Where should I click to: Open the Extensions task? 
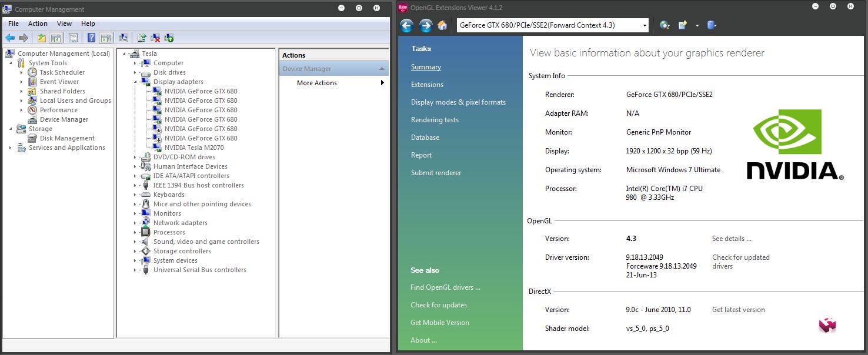(427, 85)
